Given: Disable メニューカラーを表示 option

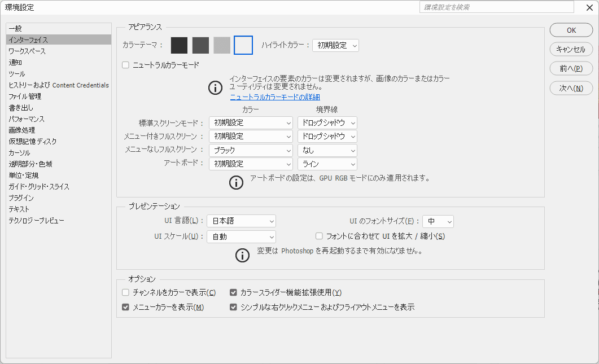Looking at the screenshot, I should tap(125, 307).
